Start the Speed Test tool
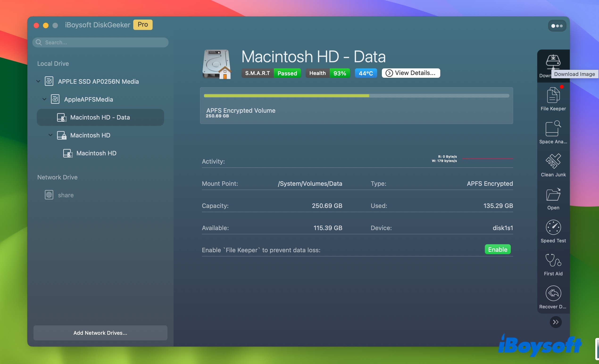 [x=553, y=232]
